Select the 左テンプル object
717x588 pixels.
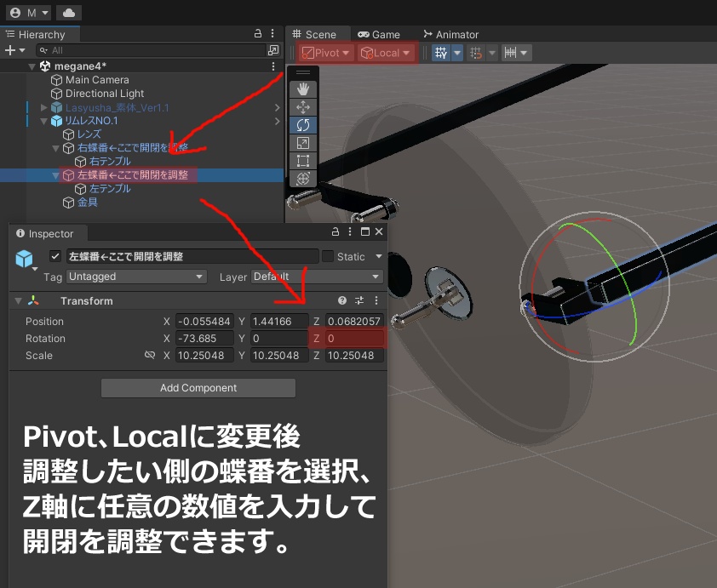110,189
